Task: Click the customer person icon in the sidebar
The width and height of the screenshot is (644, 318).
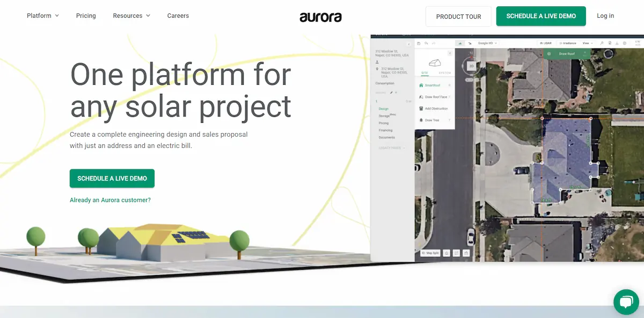Action: pos(377,62)
